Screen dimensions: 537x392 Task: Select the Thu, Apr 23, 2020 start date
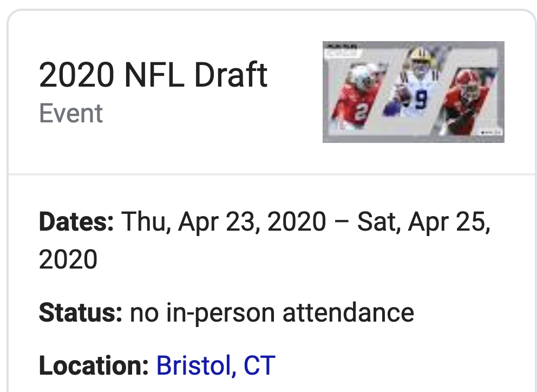pyautogui.click(x=224, y=221)
